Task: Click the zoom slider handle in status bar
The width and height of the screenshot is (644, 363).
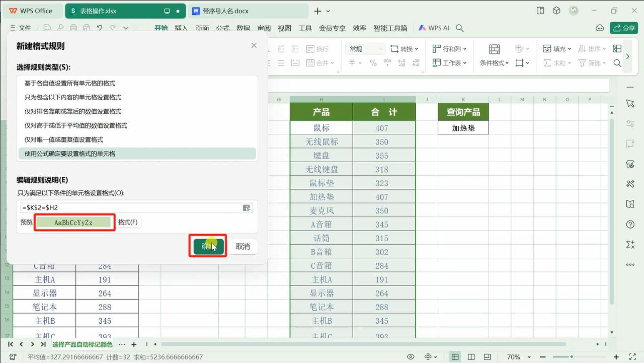Action: [572, 357]
